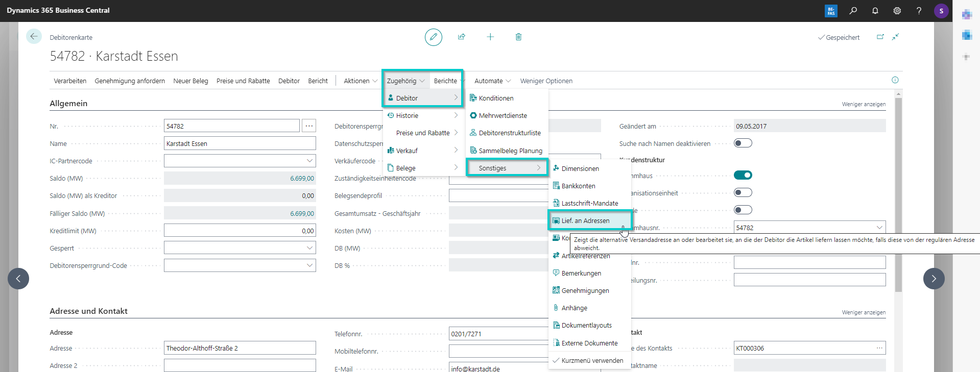This screenshot has width=980, height=372.
Task: Click the pencil edit icon
Action: click(433, 37)
